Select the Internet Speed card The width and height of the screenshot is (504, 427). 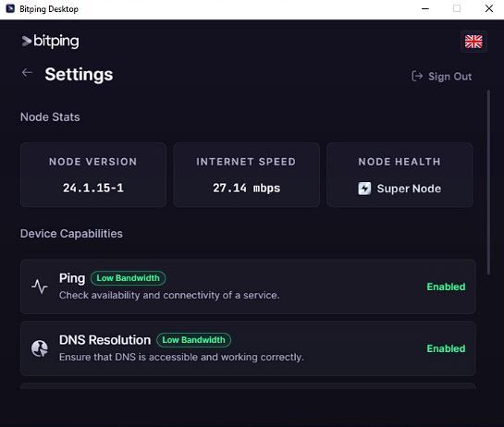coord(246,175)
